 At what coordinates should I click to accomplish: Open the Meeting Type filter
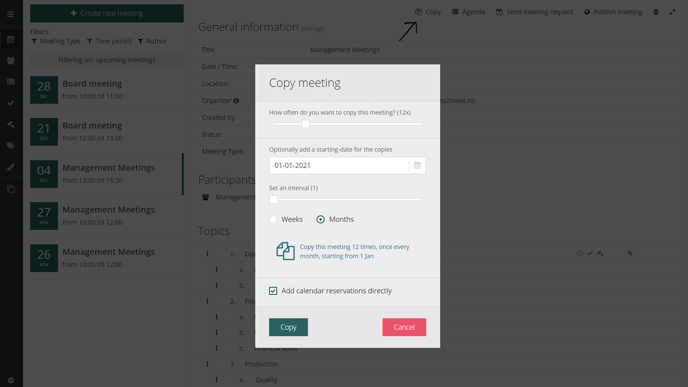[x=56, y=41]
